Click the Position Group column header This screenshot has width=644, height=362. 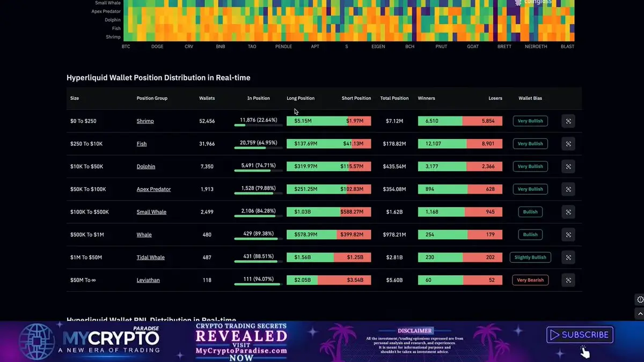coord(152,98)
